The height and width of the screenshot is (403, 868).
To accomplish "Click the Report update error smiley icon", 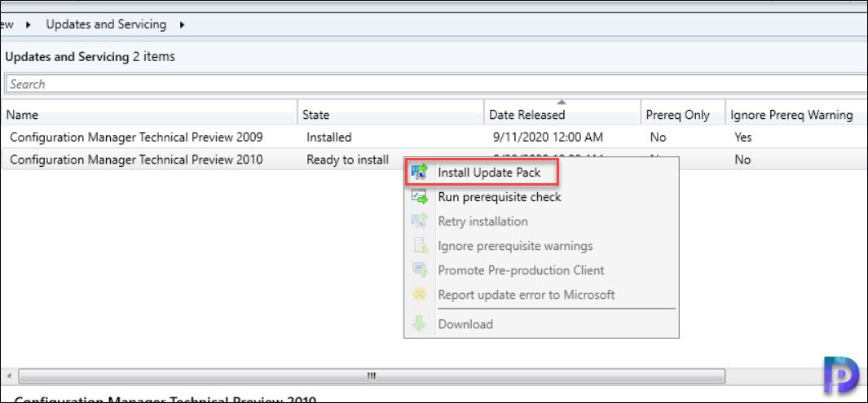I will [421, 295].
